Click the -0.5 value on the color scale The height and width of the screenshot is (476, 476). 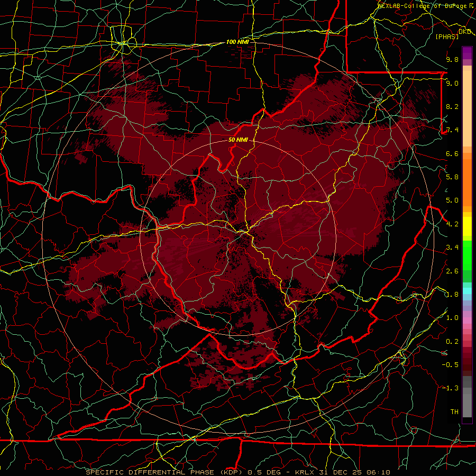tap(450, 365)
